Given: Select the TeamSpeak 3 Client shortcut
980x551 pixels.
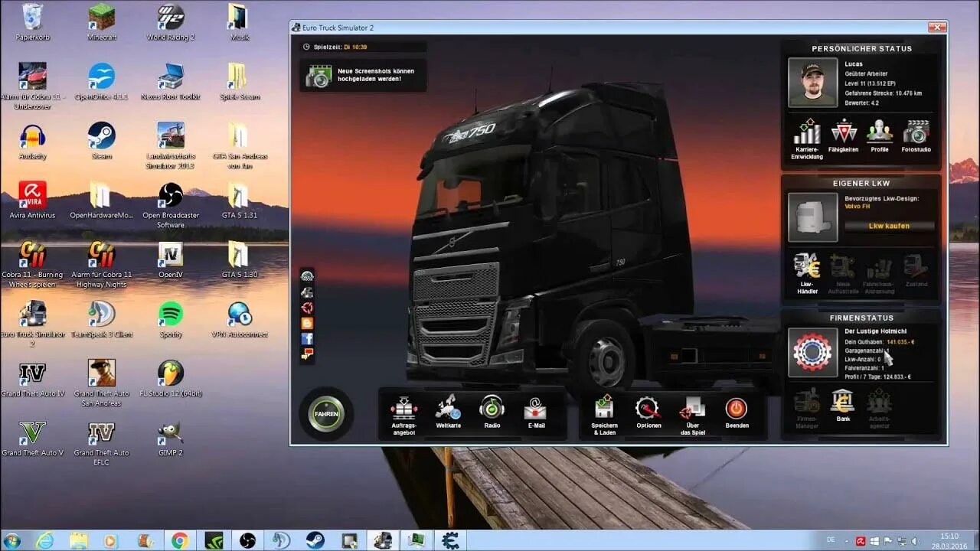Looking at the screenshot, I should [x=101, y=320].
